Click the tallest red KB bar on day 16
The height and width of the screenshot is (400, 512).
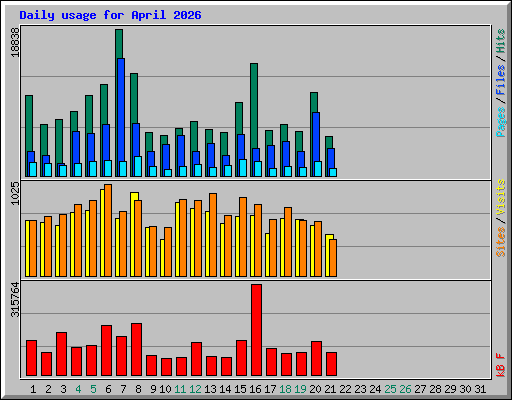point(256,330)
